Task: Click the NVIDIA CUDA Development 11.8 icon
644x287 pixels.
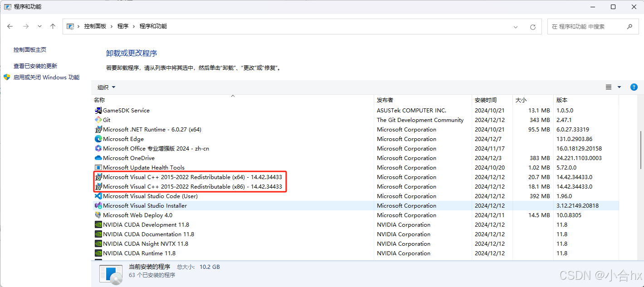Action: coord(98,224)
